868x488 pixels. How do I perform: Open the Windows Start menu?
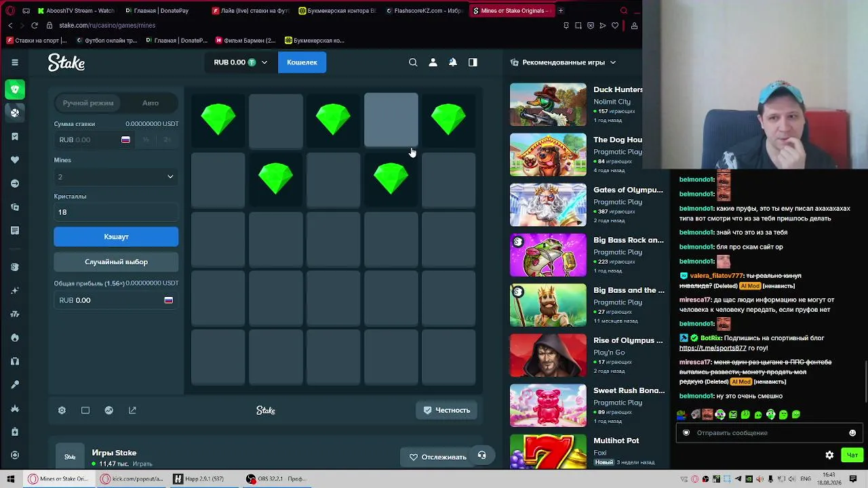click(12, 479)
